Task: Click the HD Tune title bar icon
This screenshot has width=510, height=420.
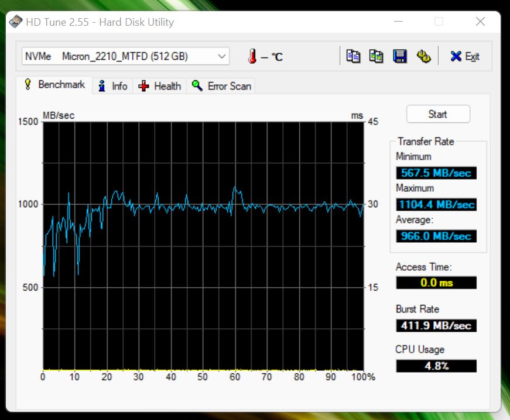Action: (x=15, y=22)
